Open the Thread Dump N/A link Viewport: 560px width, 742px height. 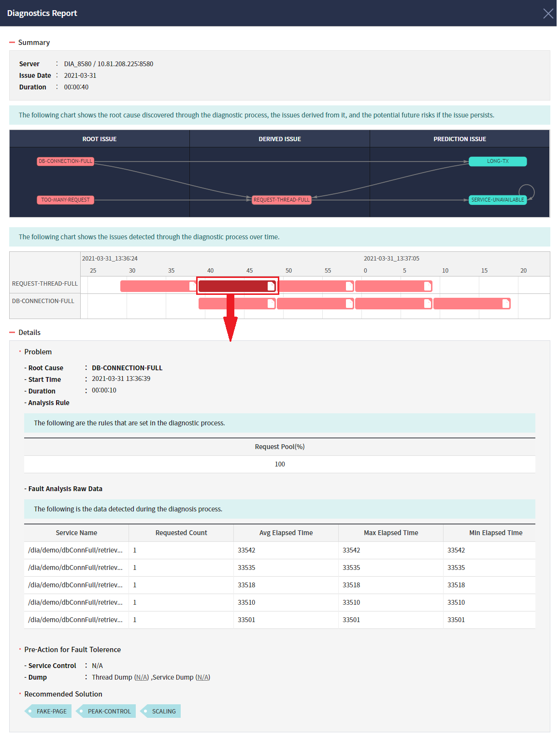(142, 677)
